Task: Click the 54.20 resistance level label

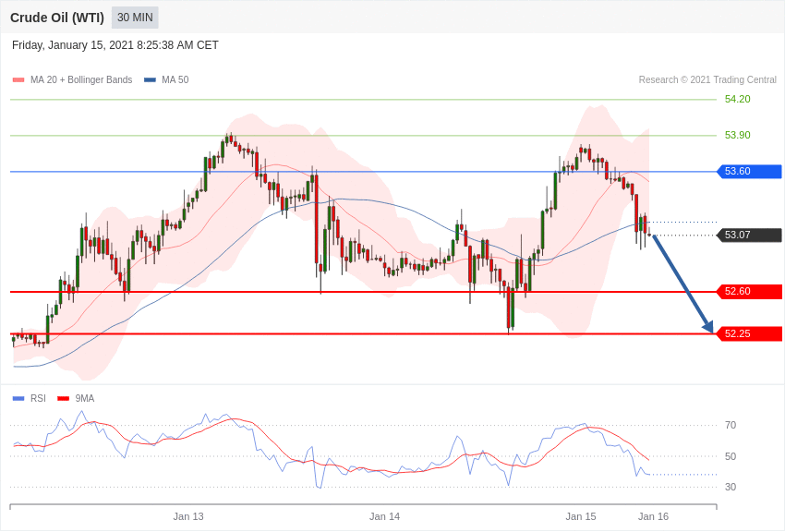Action: [x=738, y=99]
